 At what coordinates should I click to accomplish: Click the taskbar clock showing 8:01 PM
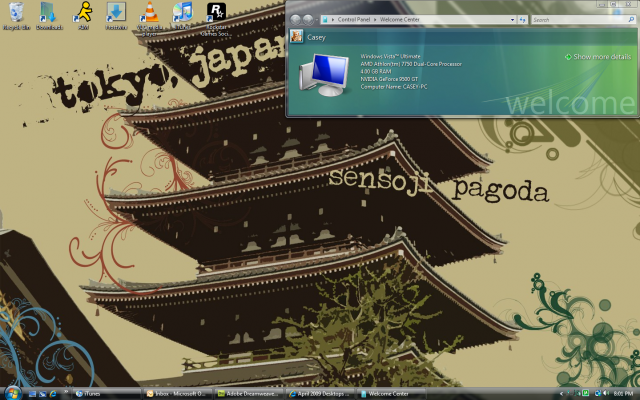coord(623,394)
